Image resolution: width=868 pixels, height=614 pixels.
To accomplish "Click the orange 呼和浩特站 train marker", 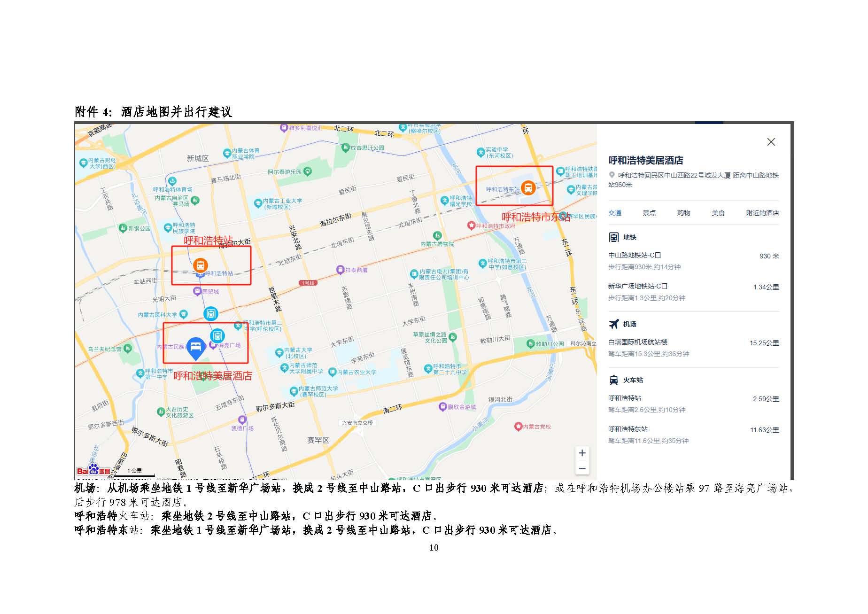I will (201, 265).
